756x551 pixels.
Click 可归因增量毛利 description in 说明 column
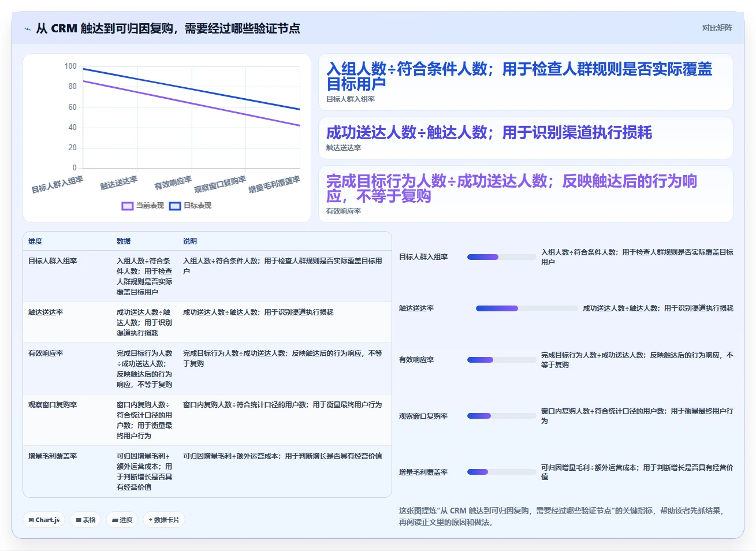click(282, 456)
